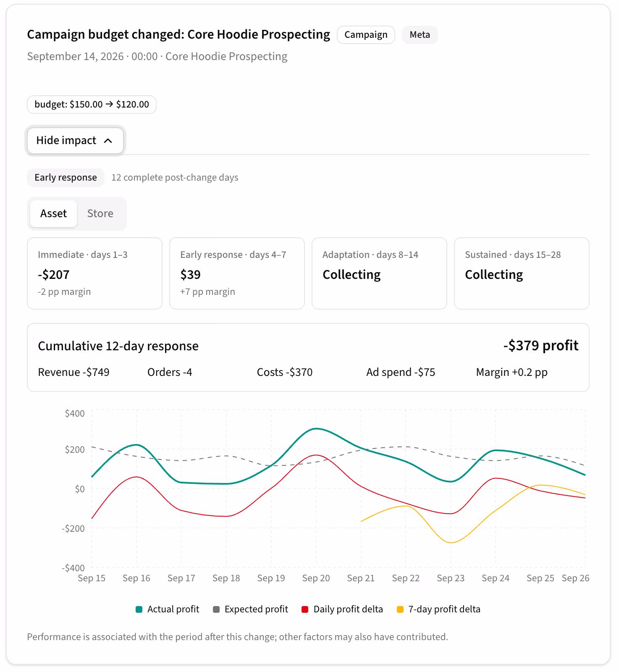This screenshot has width=619, height=672.
Task: Click the Revenue -$749 value
Action: pos(73,373)
